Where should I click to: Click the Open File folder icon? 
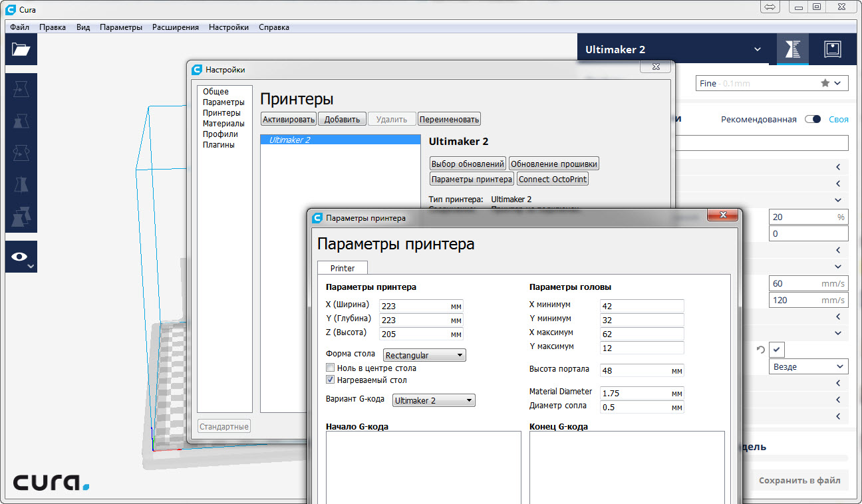pyautogui.click(x=21, y=49)
